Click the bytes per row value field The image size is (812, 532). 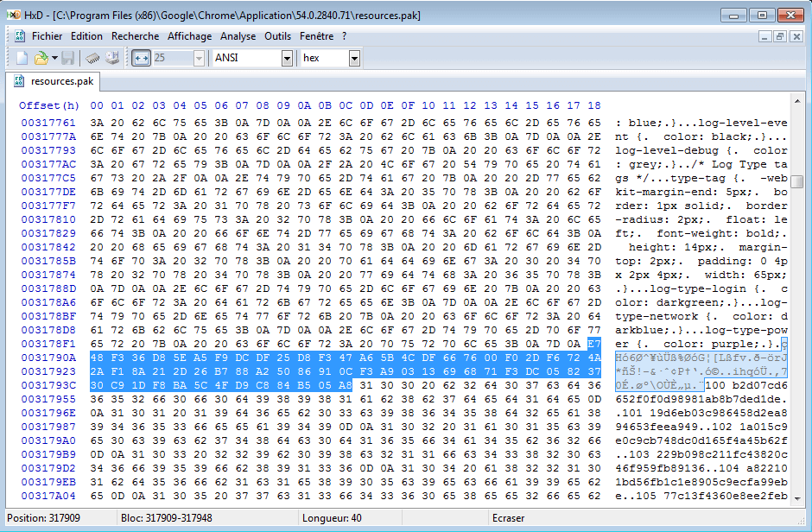click(x=173, y=58)
